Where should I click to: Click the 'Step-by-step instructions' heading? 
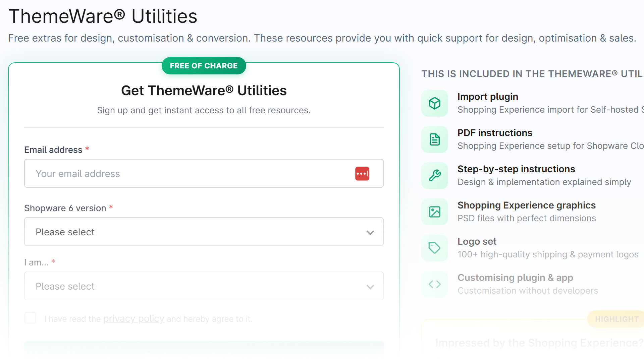[x=516, y=169]
